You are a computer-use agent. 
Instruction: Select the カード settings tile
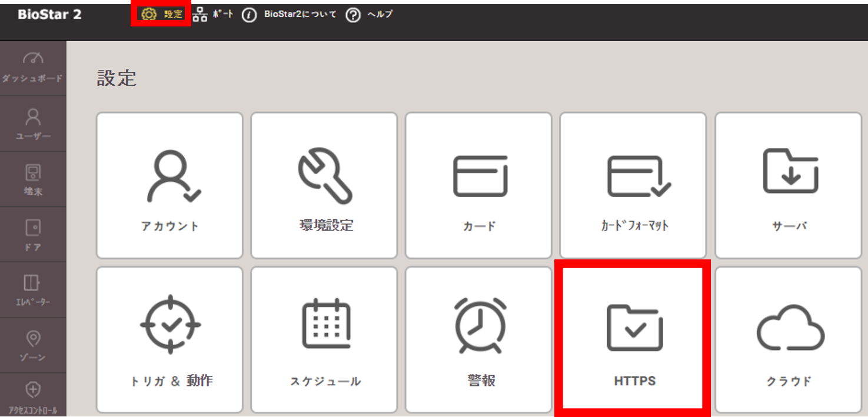[478, 185]
